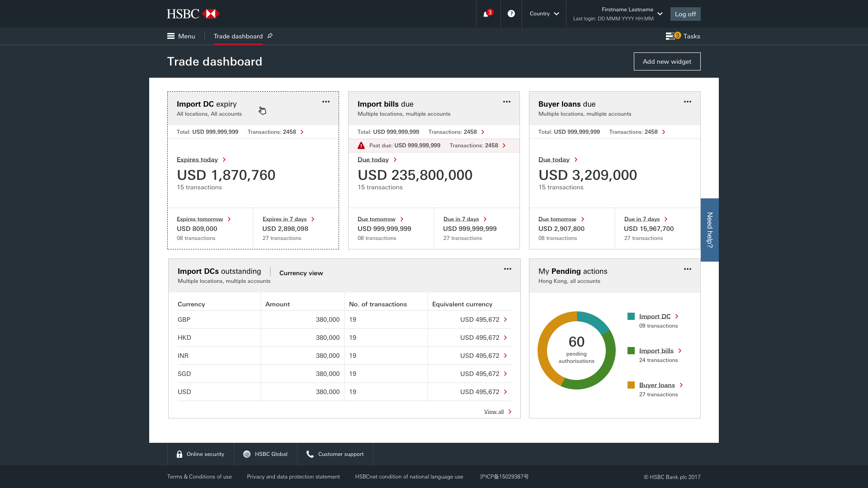
Task: Click the past due warning triangle icon
Action: coord(361,145)
